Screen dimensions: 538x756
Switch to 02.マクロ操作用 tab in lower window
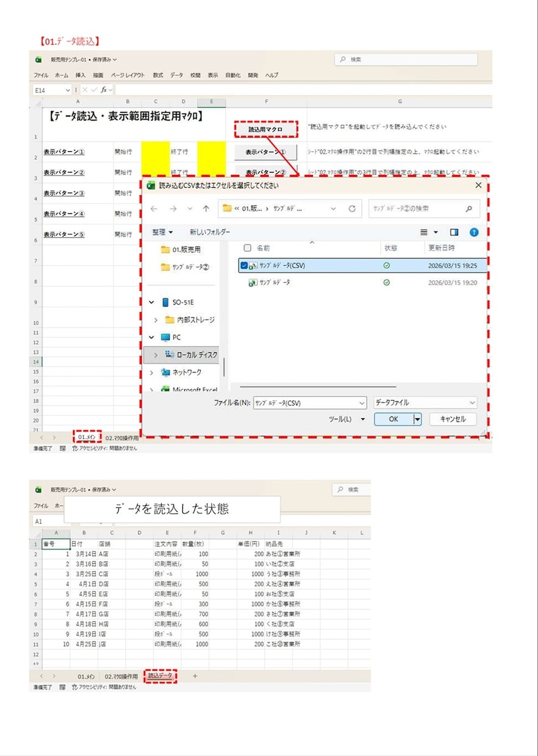click(121, 676)
